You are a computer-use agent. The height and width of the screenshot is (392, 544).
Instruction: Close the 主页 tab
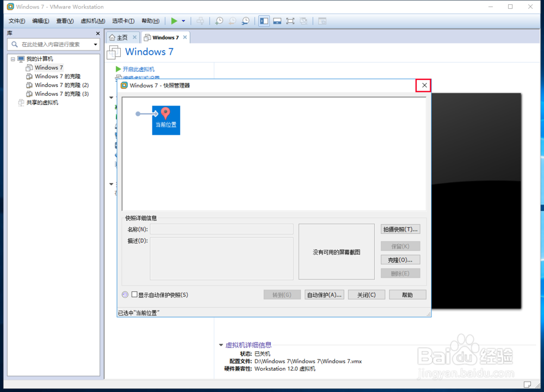click(134, 38)
